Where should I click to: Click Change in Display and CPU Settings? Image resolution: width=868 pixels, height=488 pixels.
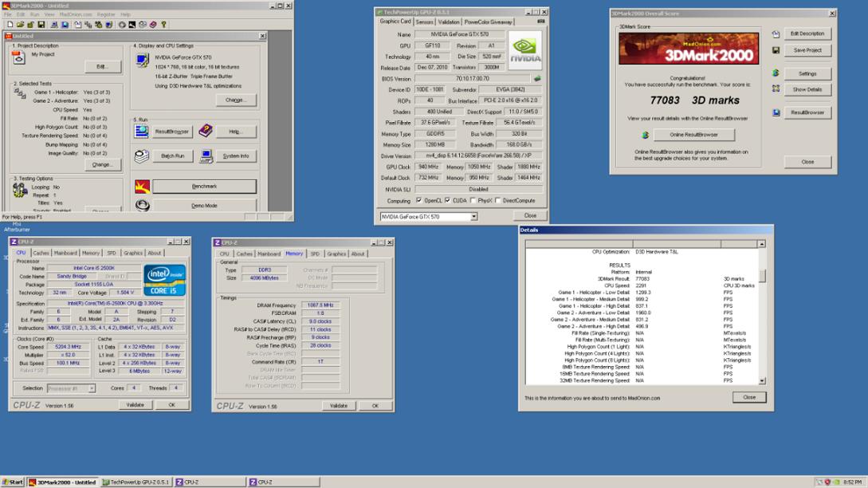[x=236, y=100]
